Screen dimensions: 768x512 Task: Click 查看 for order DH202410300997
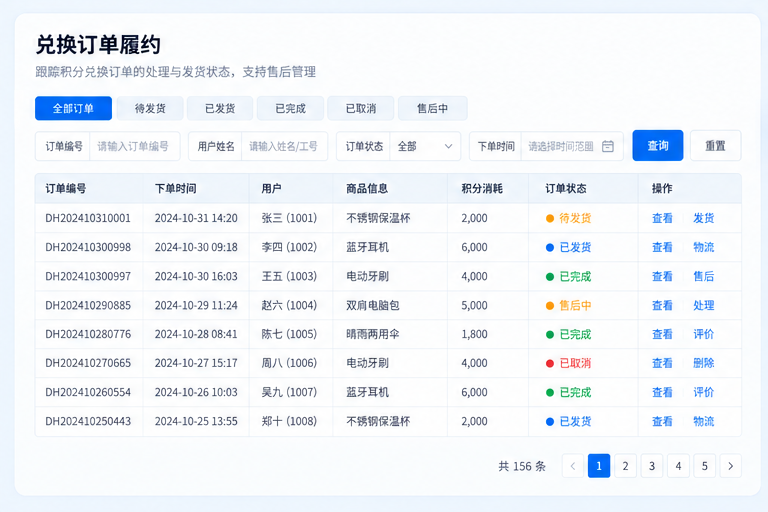click(662, 276)
